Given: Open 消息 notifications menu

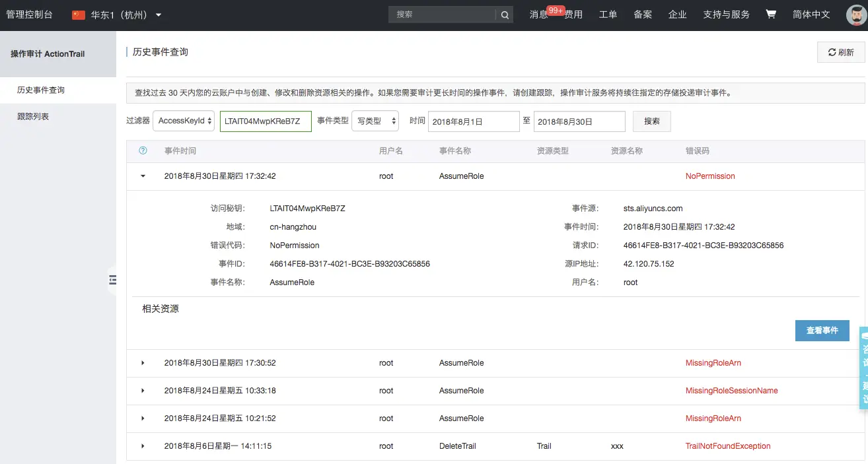Looking at the screenshot, I should [x=539, y=15].
